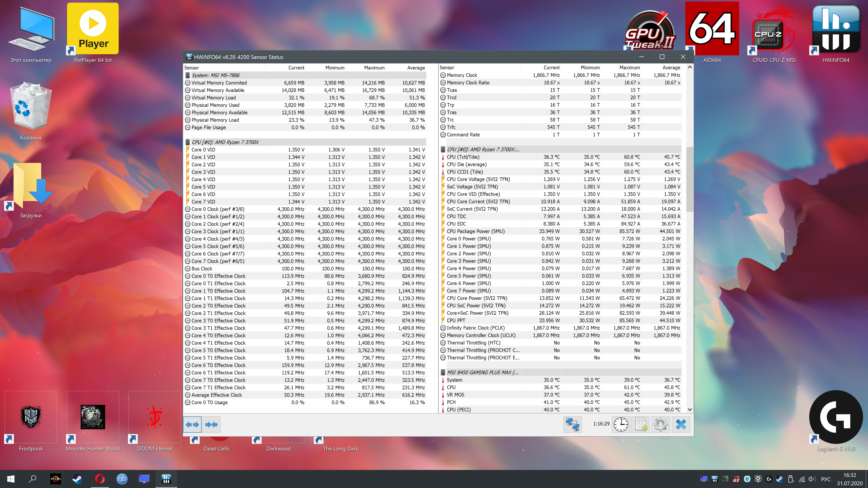
Task: Click the reset clock timer icon
Action: [621, 424]
